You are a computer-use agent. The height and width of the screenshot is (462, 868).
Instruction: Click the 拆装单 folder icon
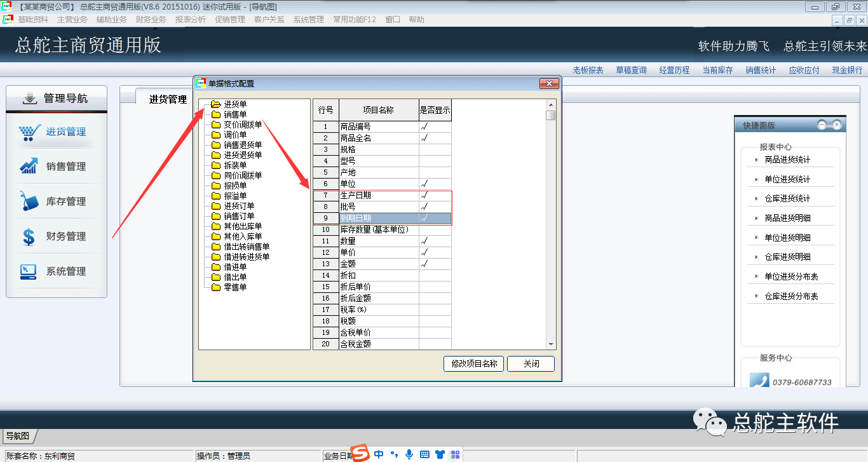pos(216,165)
